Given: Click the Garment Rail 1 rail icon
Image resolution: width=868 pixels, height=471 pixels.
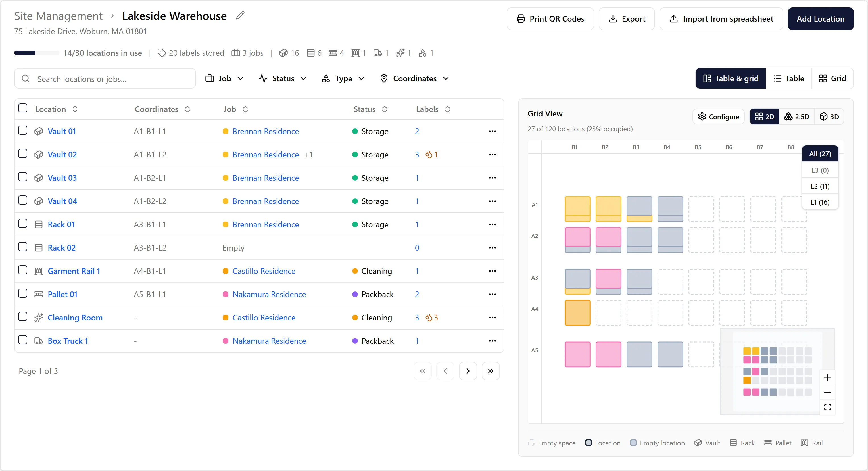Looking at the screenshot, I should click(39, 271).
